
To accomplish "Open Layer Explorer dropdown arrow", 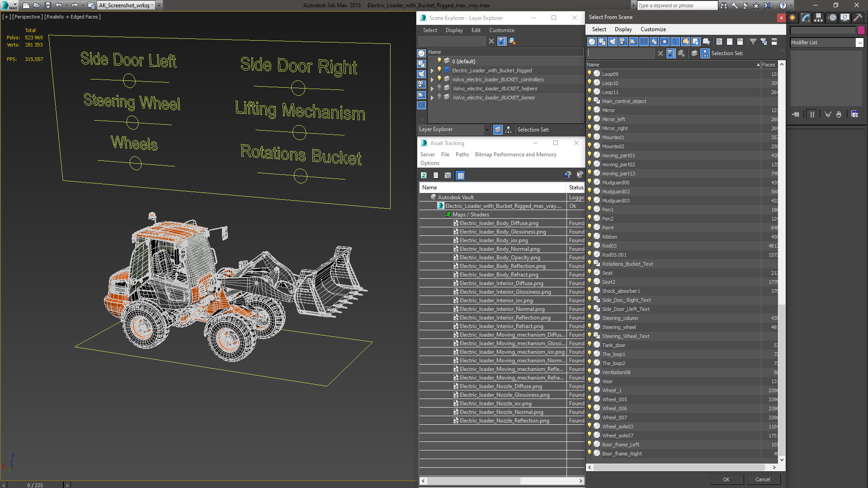I will click(x=487, y=130).
